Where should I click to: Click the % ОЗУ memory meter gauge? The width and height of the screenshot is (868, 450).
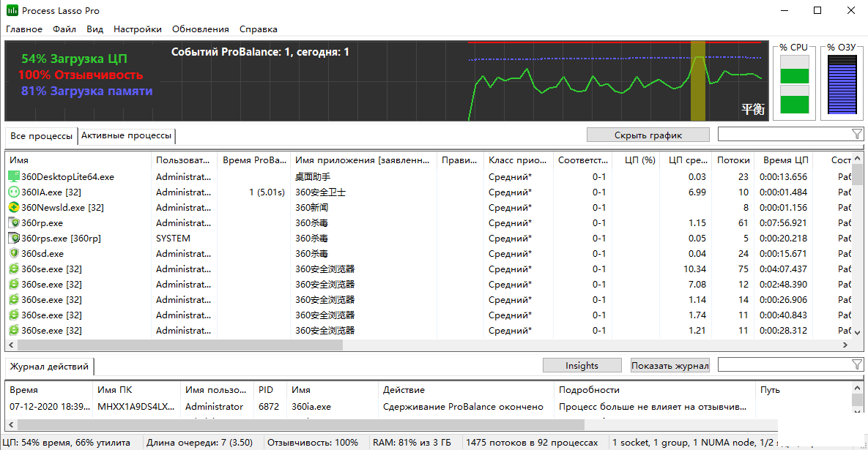click(842, 84)
